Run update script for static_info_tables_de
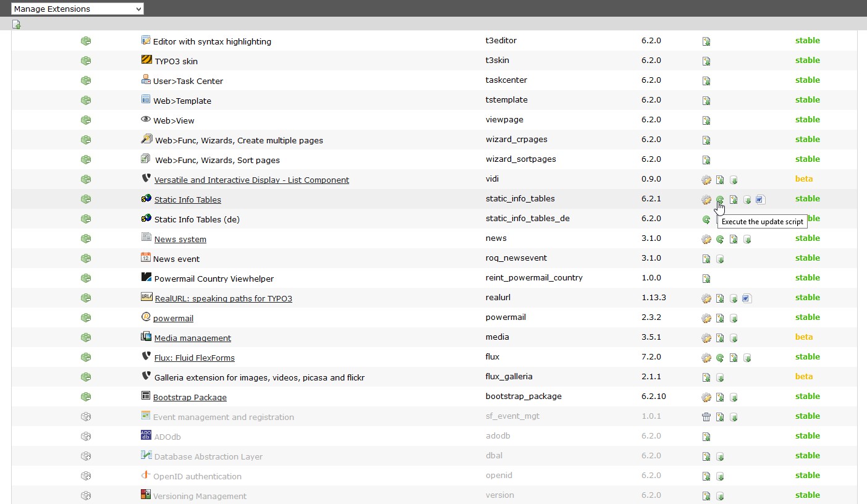The width and height of the screenshot is (867, 504). click(x=706, y=220)
